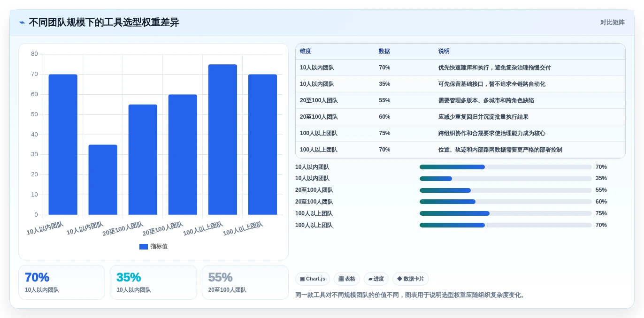Click the 60% progress bar

tap(506, 202)
